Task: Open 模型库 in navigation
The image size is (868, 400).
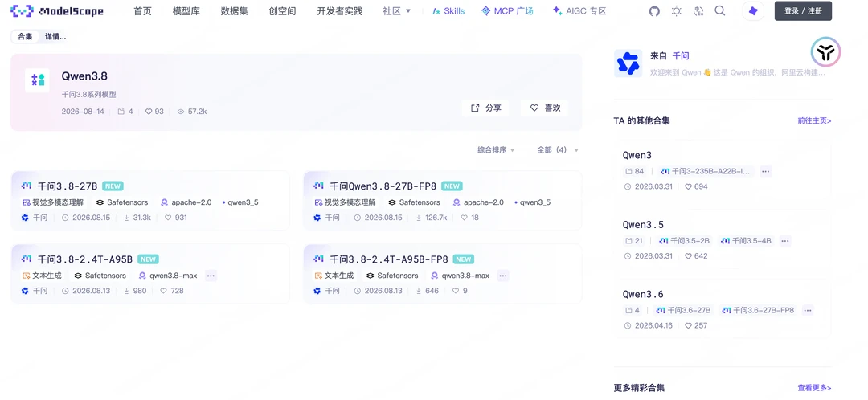Action: (186, 11)
